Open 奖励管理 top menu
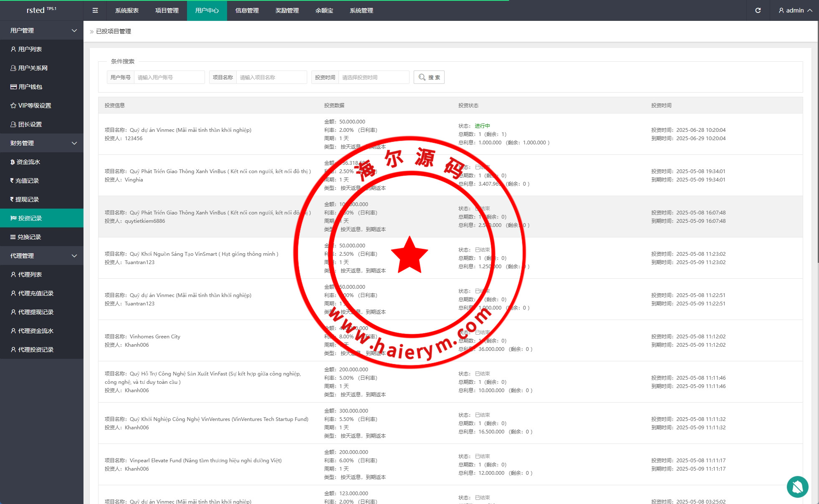This screenshot has width=819, height=504. (x=287, y=10)
